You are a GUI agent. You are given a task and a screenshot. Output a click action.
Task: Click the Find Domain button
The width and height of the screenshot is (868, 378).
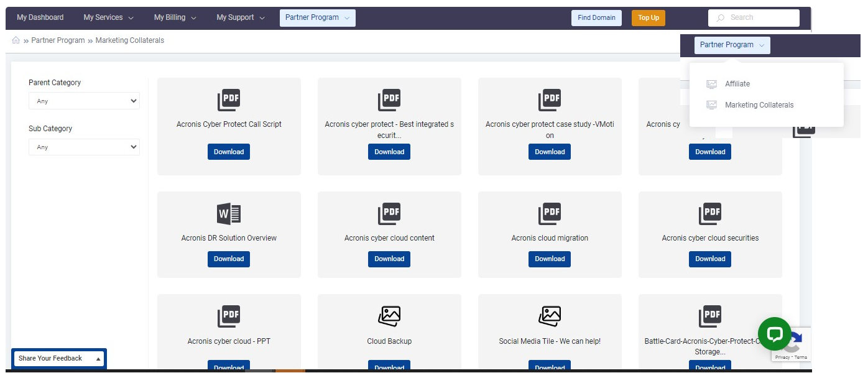(x=597, y=18)
